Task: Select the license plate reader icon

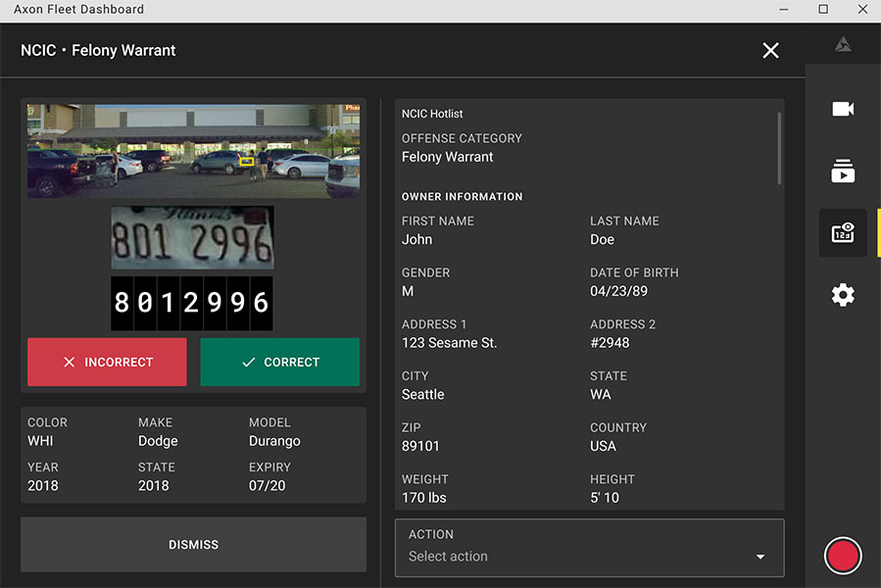Action: click(843, 232)
